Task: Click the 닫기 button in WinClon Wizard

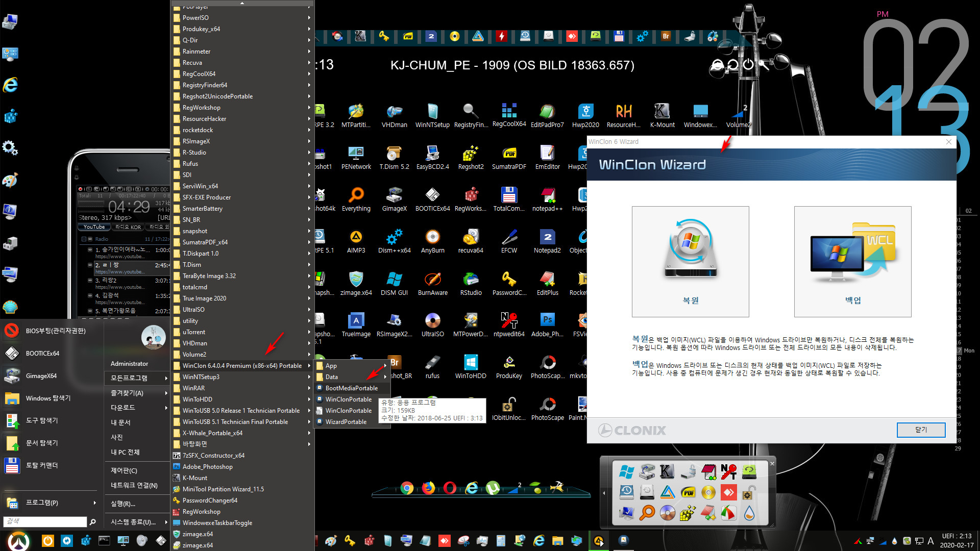Action: click(x=921, y=430)
